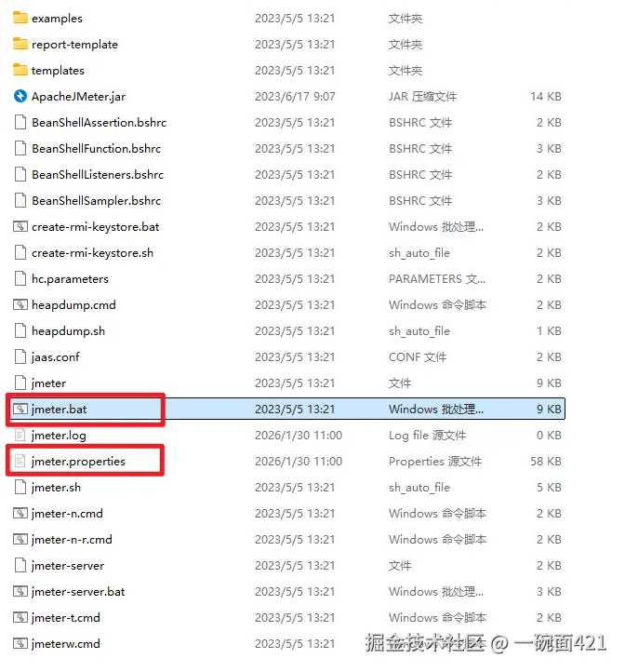This screenshot has height=672, width=625.
Task: Click the Log file 源文件 type cell
Action: (427, 436)
